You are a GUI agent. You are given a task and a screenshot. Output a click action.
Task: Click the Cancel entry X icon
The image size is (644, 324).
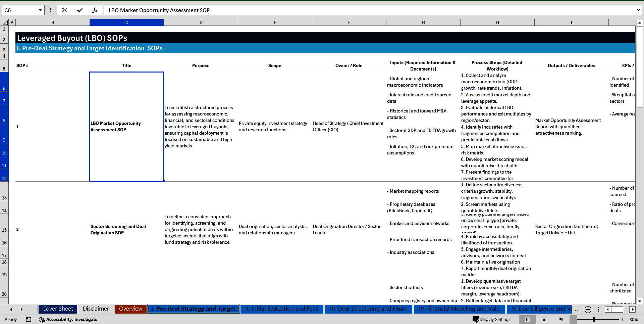[x=64, y=10]
